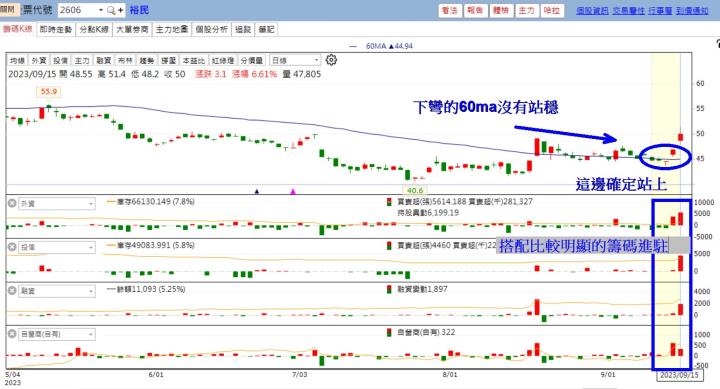Click the 報告 button
This screenshot has width=720, height=389.
coord(475,10)
